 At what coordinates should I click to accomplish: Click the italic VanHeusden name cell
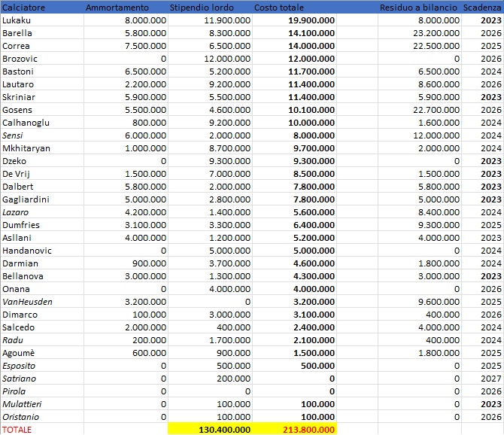[x=27, y=302]
